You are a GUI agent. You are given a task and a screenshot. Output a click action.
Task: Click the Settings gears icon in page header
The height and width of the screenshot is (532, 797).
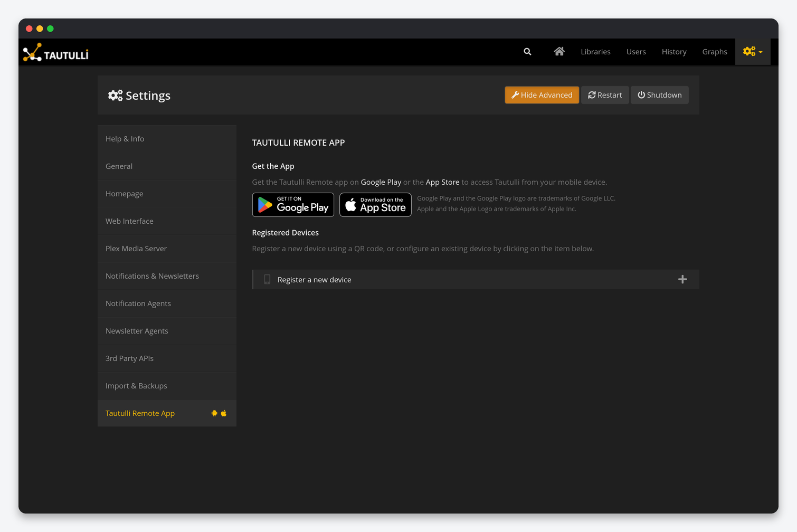pyautogui.click(x=115, y=96)
